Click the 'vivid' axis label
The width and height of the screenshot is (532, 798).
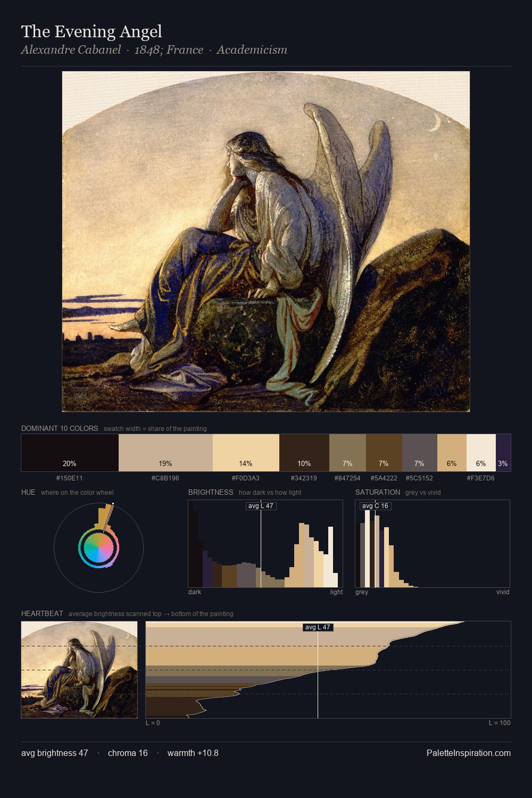503,592
